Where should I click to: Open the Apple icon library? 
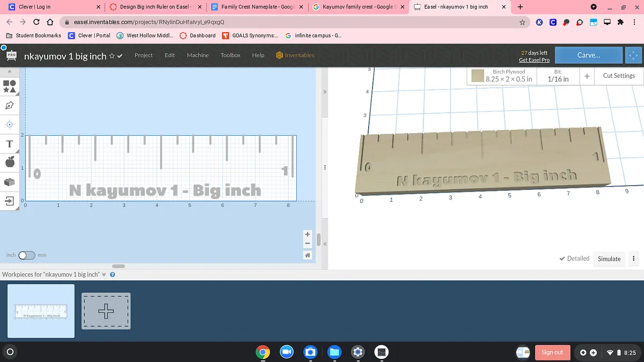pyautogui.click(x=9, y=162)
